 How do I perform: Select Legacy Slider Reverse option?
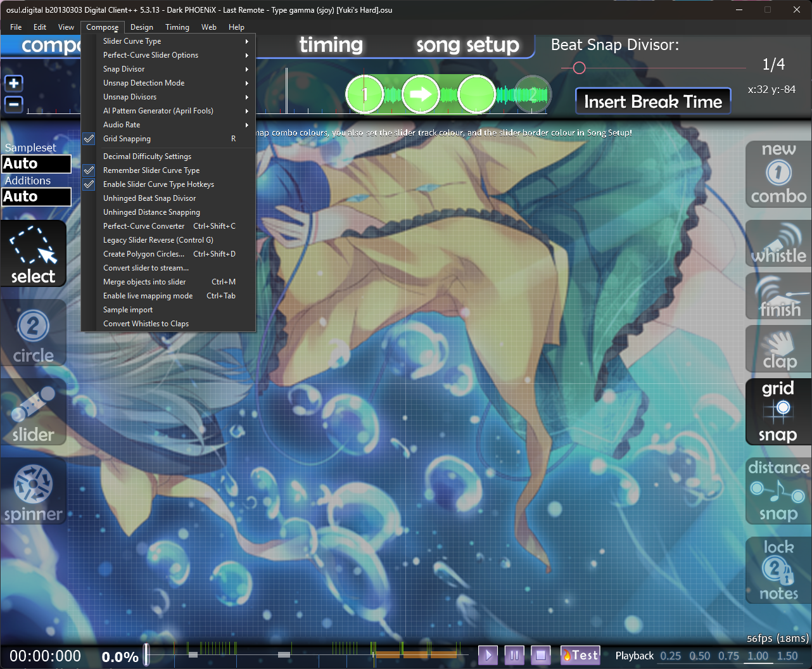click(168, 240)
